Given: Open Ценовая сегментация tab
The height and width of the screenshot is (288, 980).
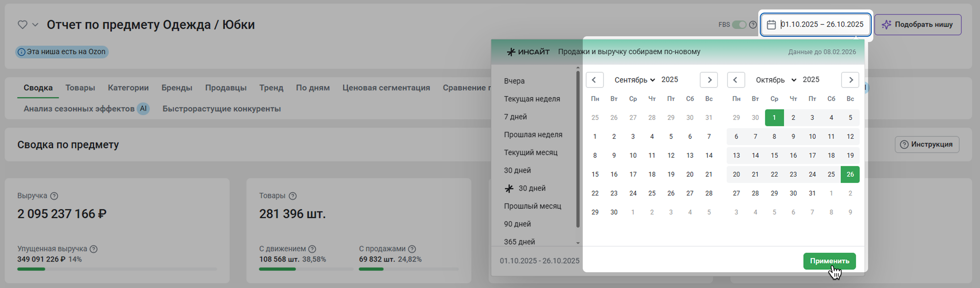Looking at the screenshot, I should pyautogui.click(x=386, y=88).
